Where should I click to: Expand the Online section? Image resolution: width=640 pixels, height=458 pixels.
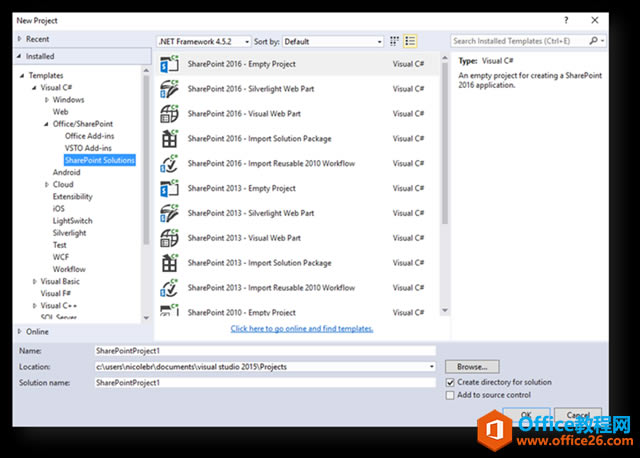point(19,331)
